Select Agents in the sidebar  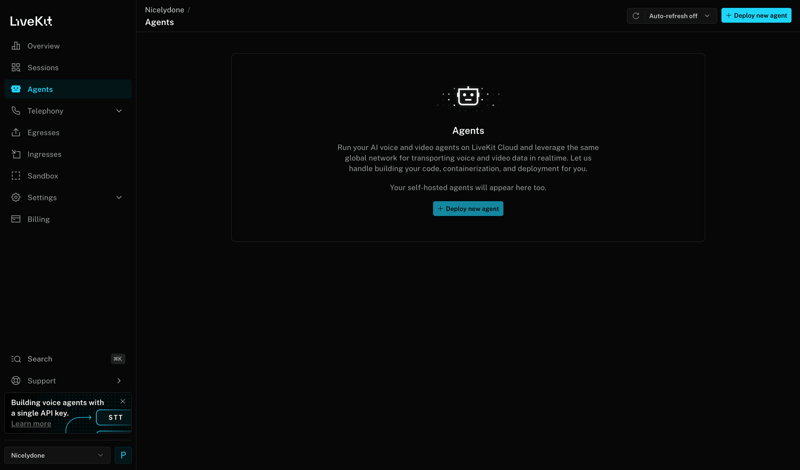pyautogui.click(x=68, y=89)
